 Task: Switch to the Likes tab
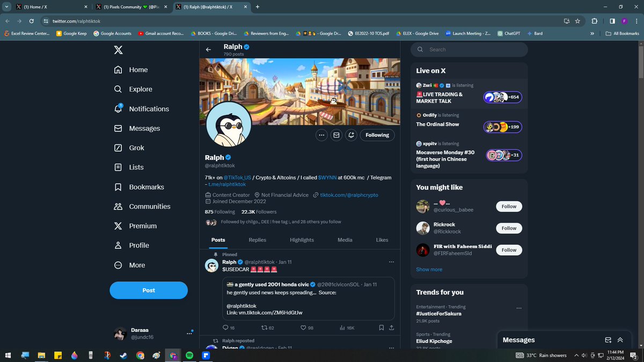click(x=382, y=240)
